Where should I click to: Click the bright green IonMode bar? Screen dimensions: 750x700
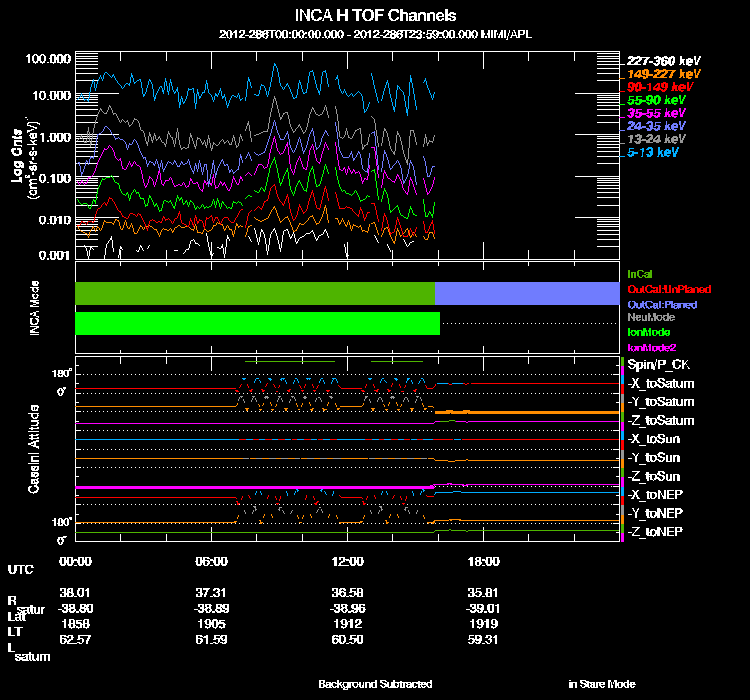pyautogui.click(x=257, y=324)
